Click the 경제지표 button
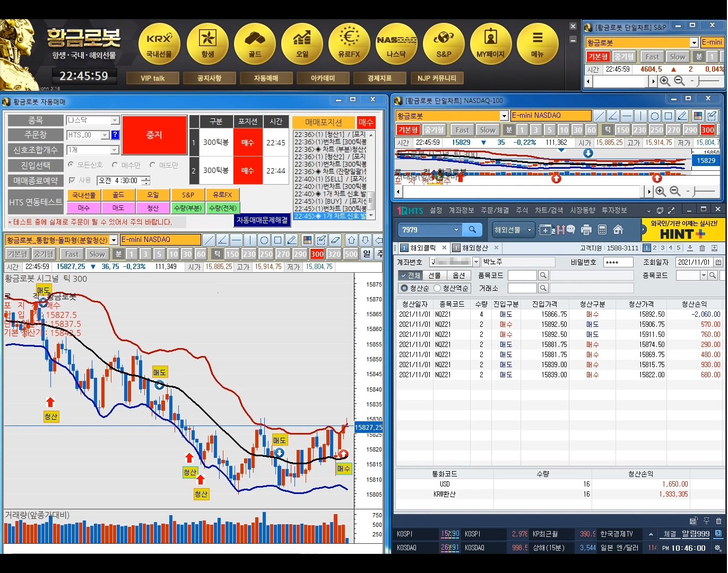The height and width of the screenshot is (573, 728). [x=379, y=78]
